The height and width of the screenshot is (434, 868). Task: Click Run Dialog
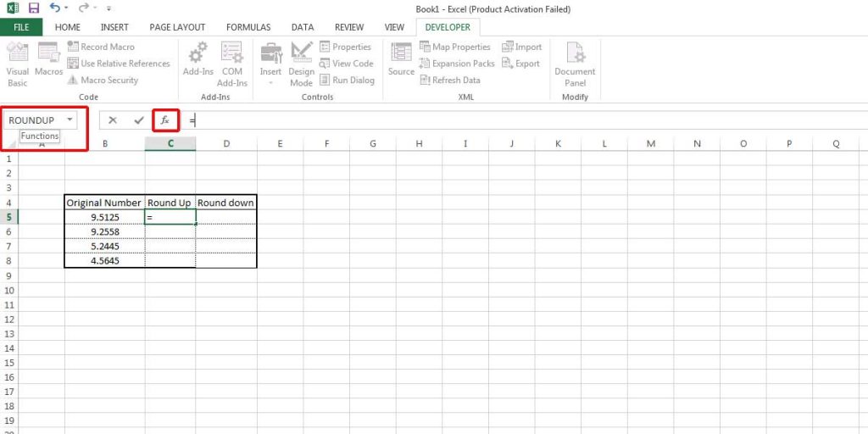coord(347,81)
